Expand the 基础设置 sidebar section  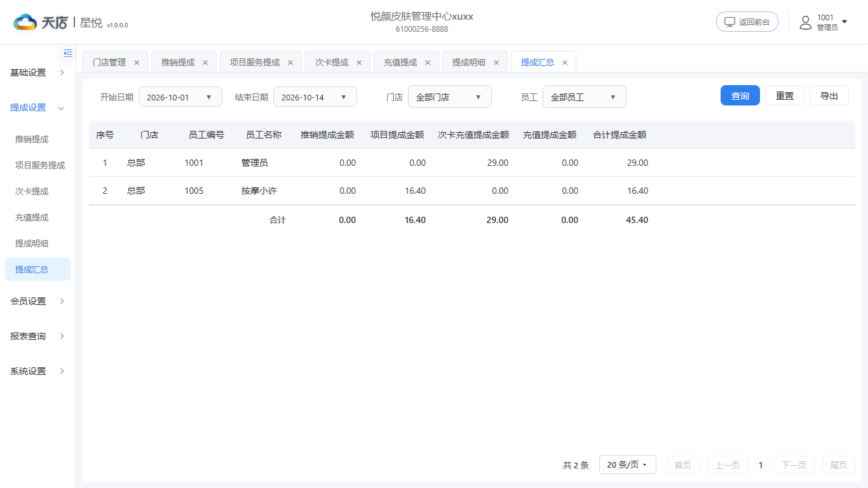pyautogui.click(x=37, y=72)
